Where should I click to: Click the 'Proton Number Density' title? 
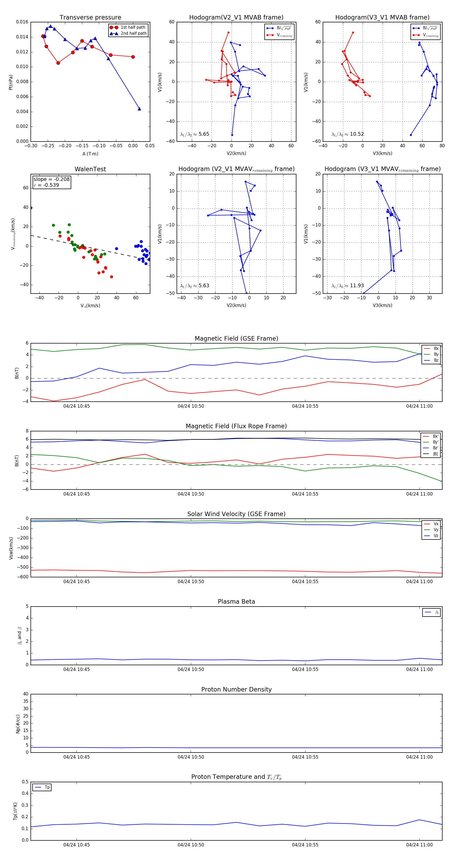(x=236, y=689)
